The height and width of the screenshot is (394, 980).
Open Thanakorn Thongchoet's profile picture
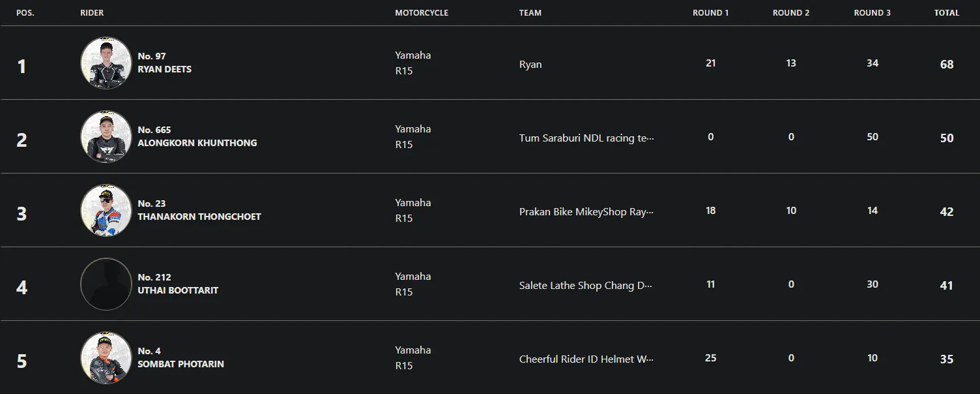(x=106, y=211)
